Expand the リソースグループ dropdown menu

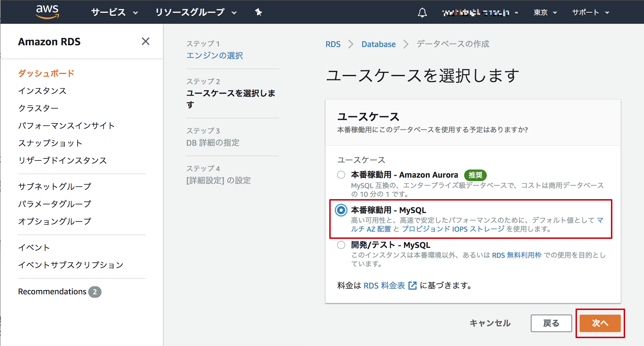[196, 12]
